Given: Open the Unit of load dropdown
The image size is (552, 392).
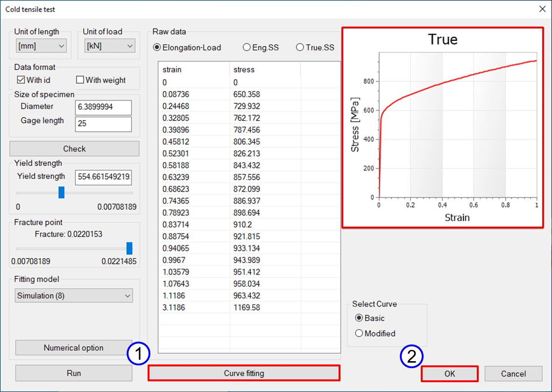Looking at the screenshot, I should coord(110,46).
